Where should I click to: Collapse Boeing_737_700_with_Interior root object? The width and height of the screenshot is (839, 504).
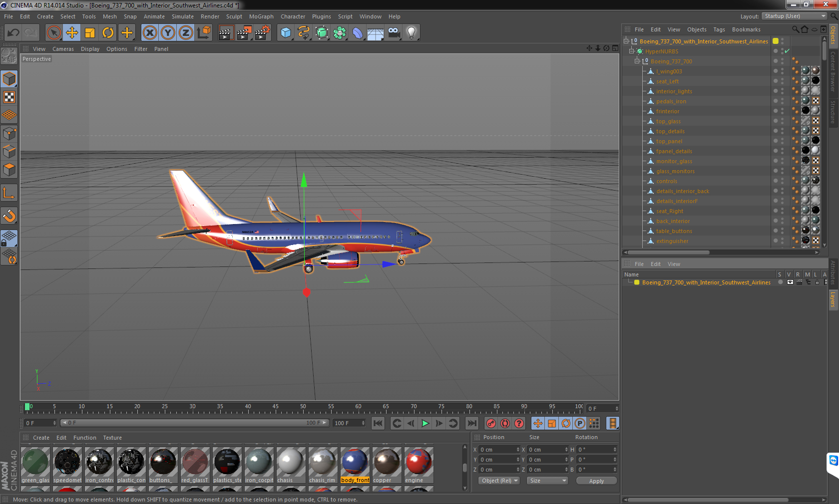(626, 41)
